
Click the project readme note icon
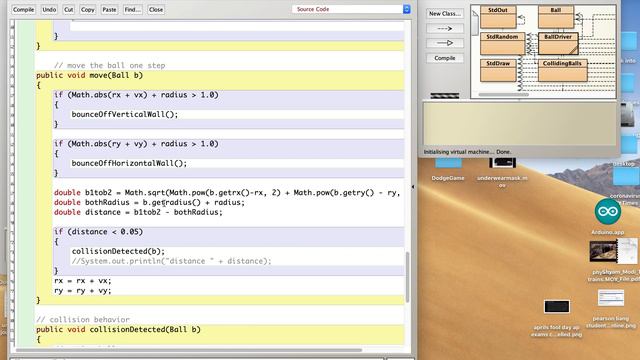(x=475, y=23)
